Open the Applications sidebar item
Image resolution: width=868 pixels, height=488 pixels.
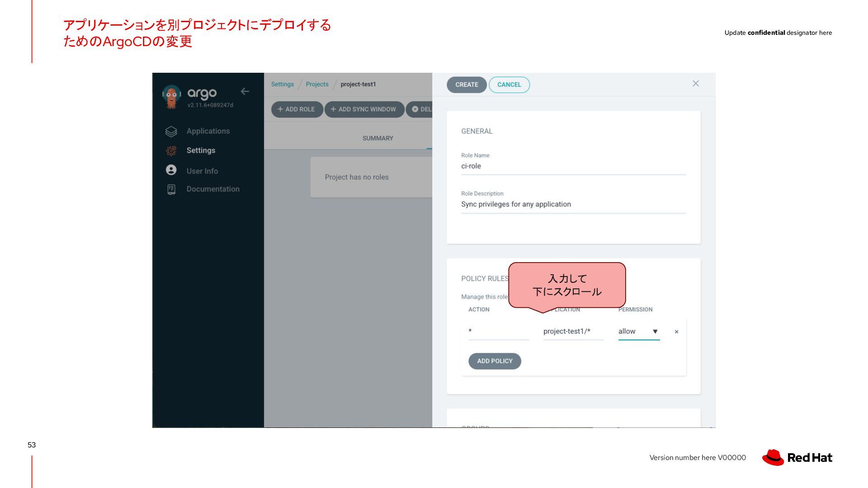pyautogui.click(x=208, y=131)
